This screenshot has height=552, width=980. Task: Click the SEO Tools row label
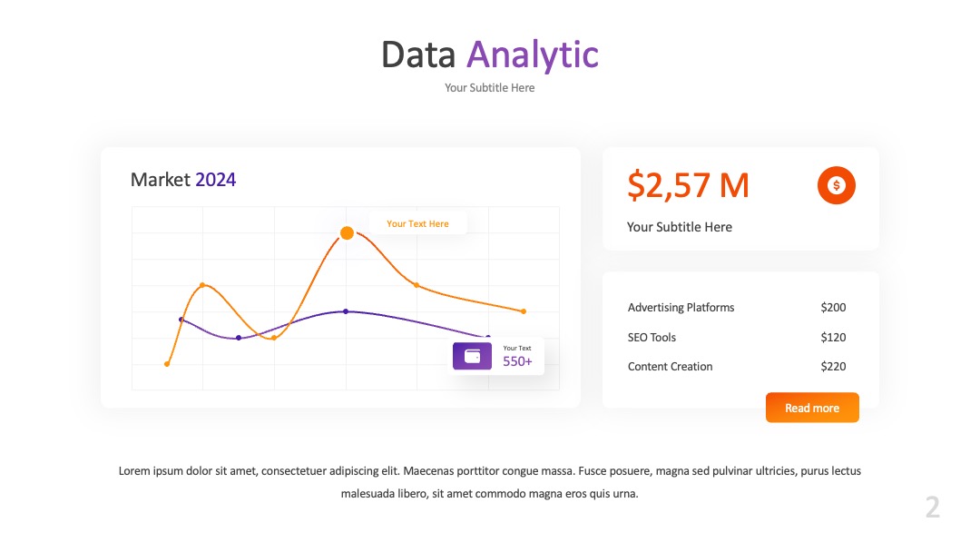[x=652, y=338]
